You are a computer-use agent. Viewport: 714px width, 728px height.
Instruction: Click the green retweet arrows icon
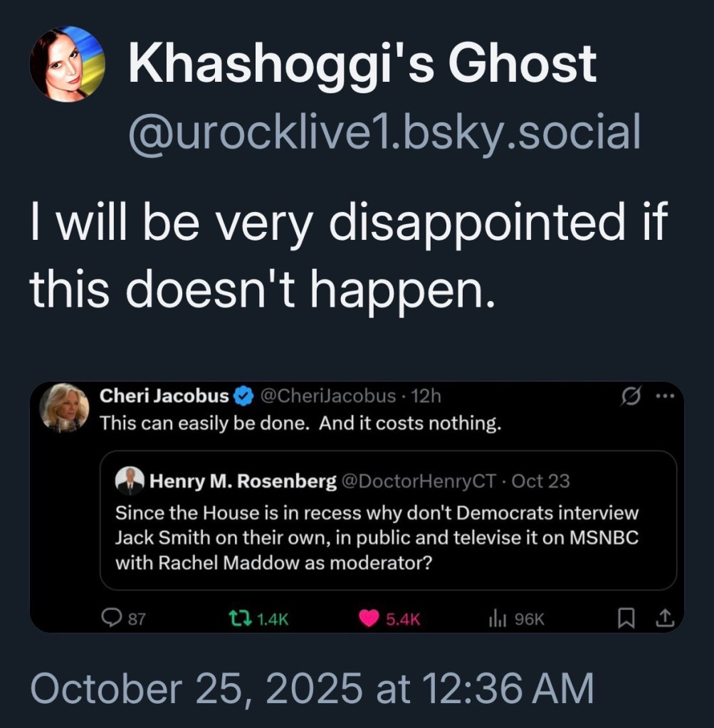[x=236, y=618]
